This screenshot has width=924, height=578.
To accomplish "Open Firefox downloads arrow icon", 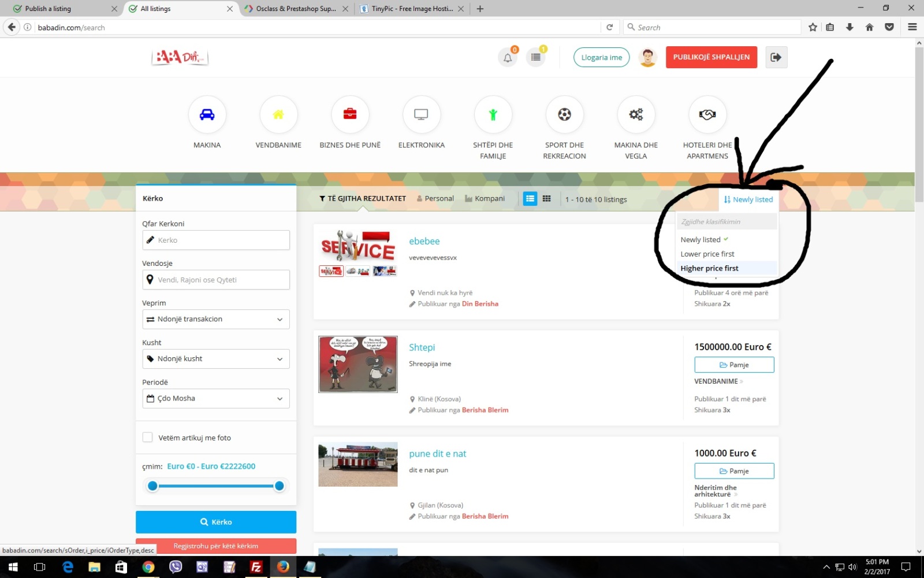I will click(850, 27).
